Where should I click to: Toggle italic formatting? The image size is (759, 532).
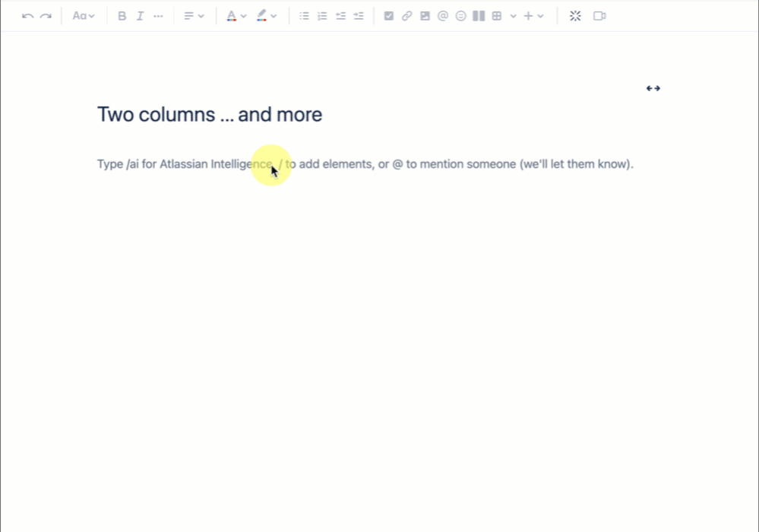click(x=140, y=15)
